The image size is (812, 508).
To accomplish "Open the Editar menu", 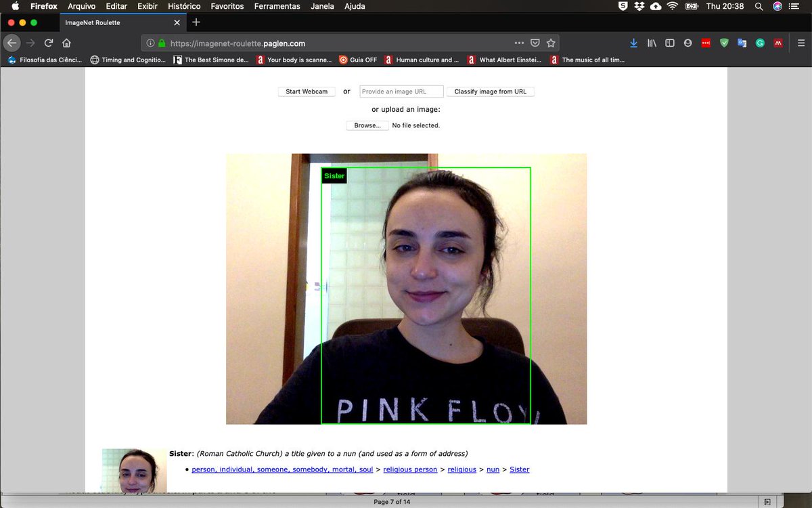I will pos(116,6).
